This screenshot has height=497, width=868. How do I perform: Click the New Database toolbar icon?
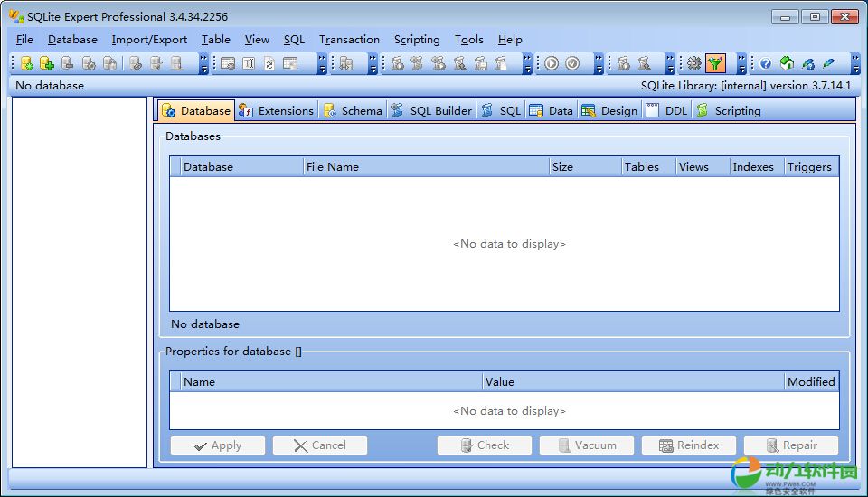point(26,63)
